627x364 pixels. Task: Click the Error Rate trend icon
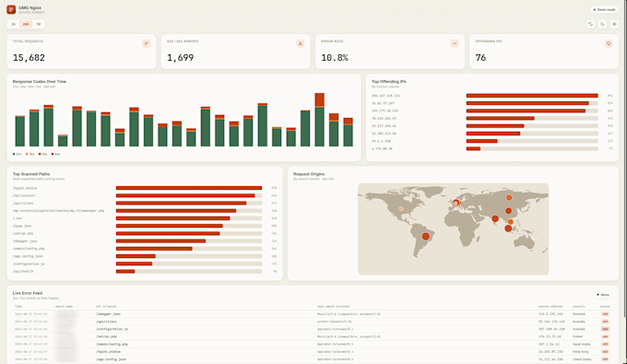[x=455, y=43]
